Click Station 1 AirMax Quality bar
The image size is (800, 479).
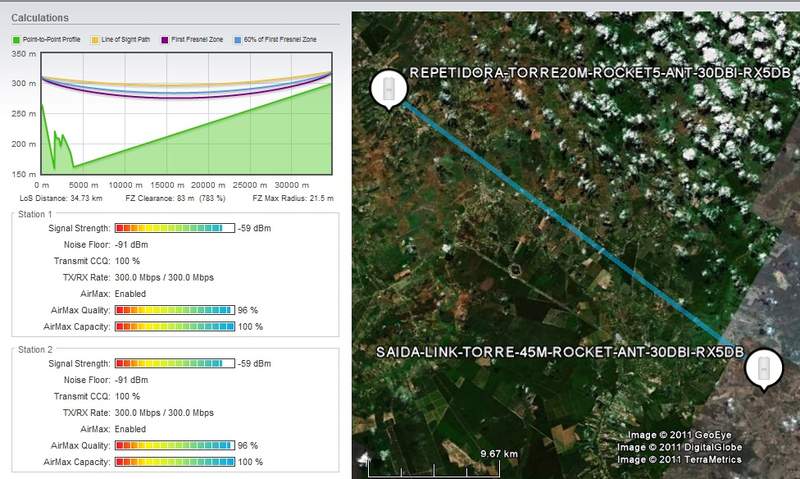tap(174, 310)
